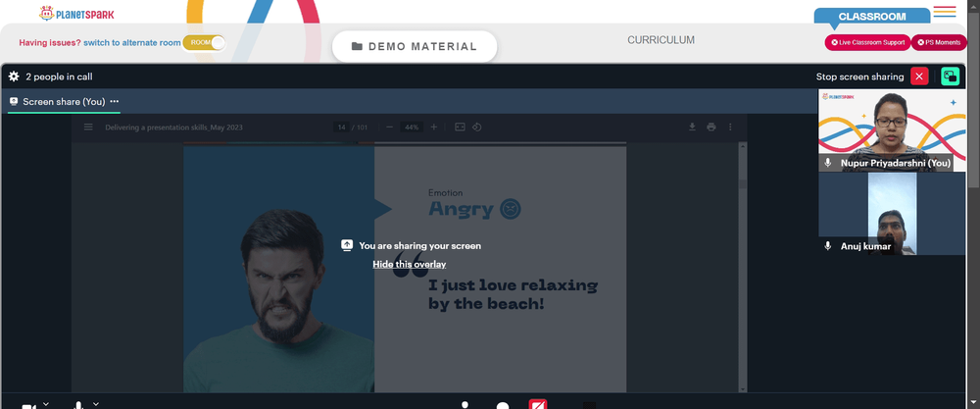Screen dimensions: 980x409
Task: Open PS Moments
Action: point(939,42)
